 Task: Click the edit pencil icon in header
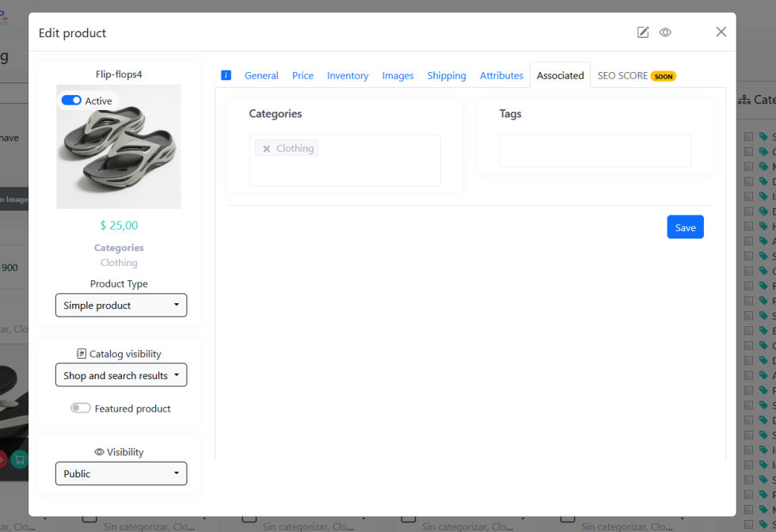[x=643, y=32]
